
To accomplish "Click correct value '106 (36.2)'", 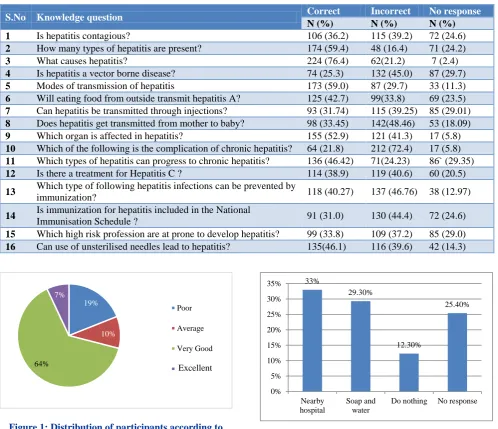I will (328, 36).
